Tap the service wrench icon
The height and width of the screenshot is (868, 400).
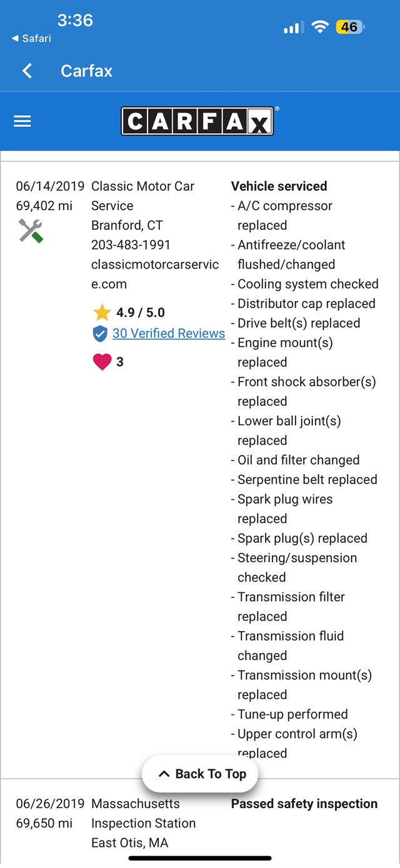pyautogui.click(x=30, y=231)
